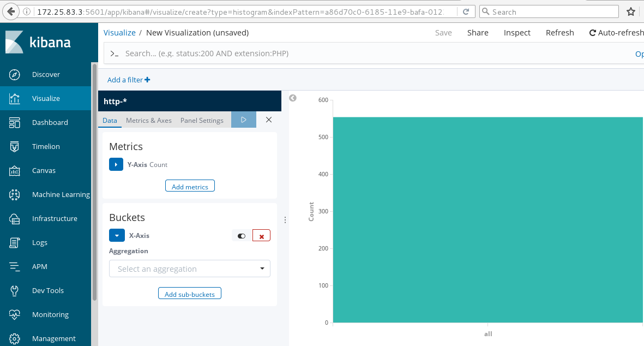Collapse the X-Axis bucket section
Viewport: 644px width, 346px height.
point(117,235)
